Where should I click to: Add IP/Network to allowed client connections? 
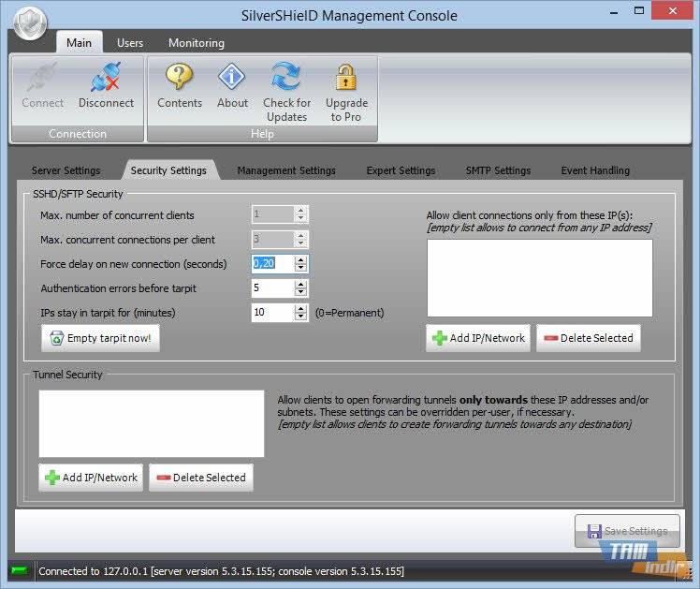click(478, 338)
